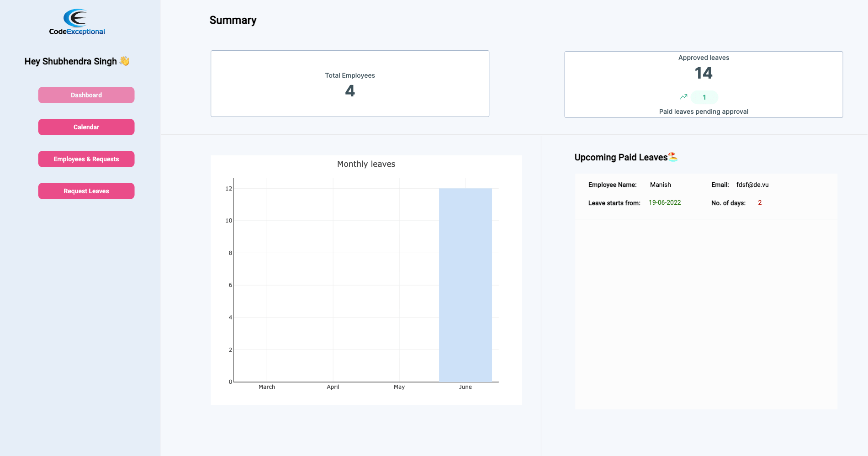Click the leave start date 19-06-2022
This screenshot has width=868, height=456.
click(x=665, y=202)
